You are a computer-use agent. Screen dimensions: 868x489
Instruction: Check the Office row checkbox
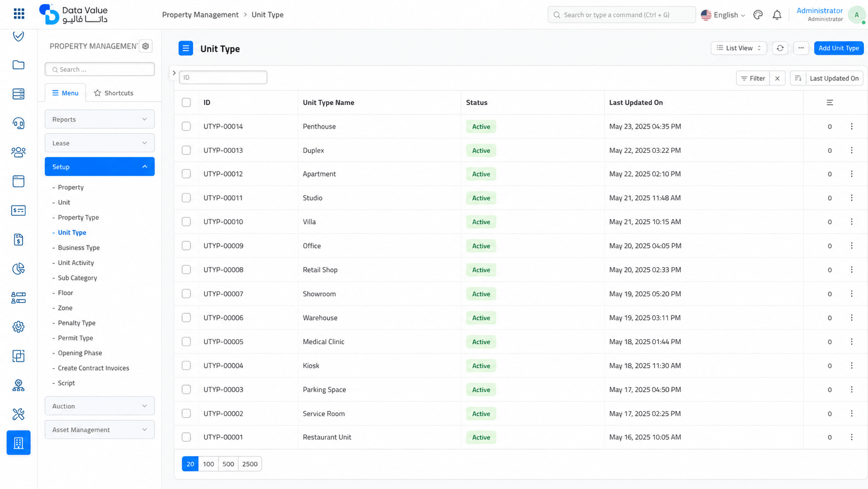(186, 246)
